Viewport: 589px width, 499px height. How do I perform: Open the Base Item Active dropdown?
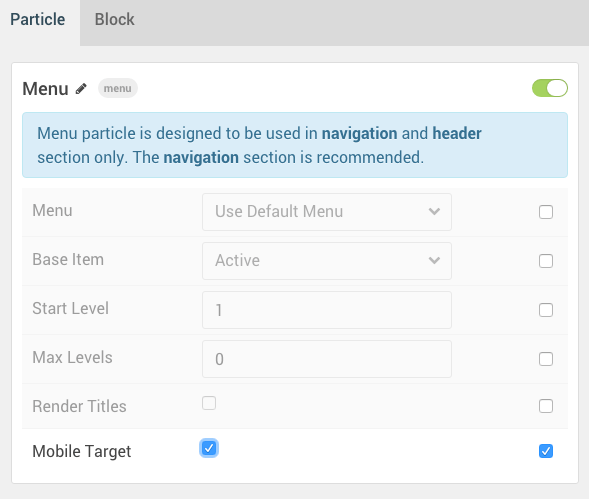pos(327,261)
